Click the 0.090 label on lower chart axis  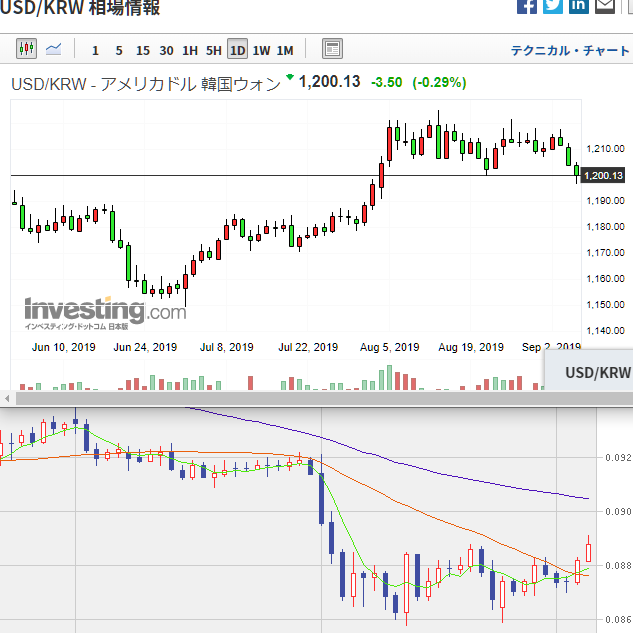pyautogui.click(x=618, y=511)
